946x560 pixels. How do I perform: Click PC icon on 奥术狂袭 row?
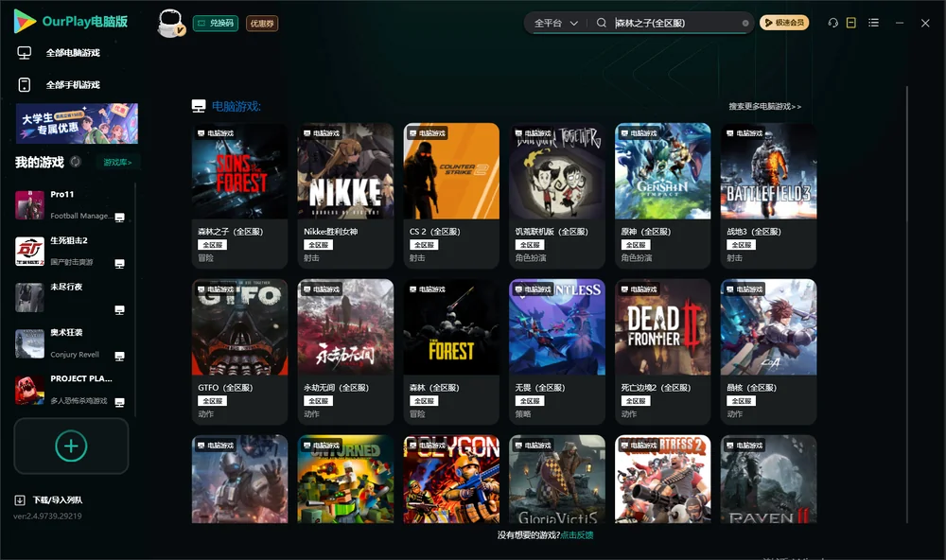coord(119,356)
